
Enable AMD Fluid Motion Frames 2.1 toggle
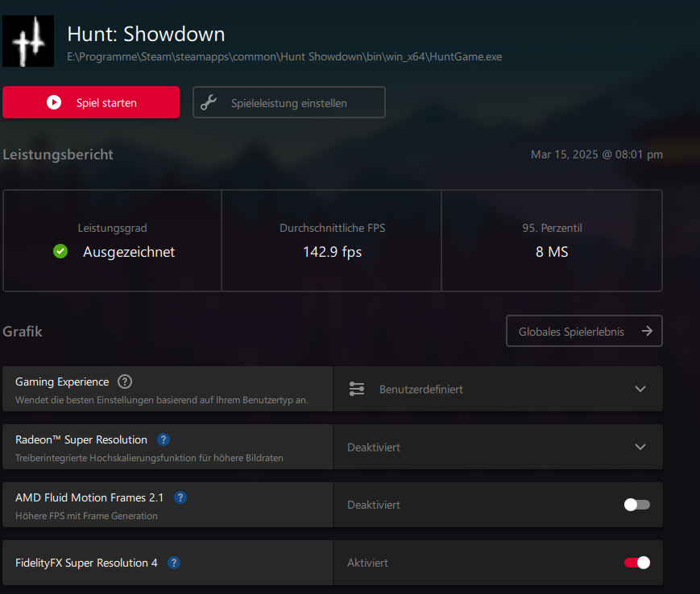(x=636, y=505)
